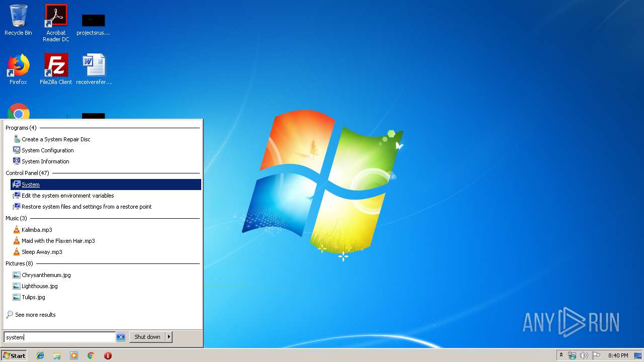Image resolution: width=644 pixels, height=362 pixels.
Task: Click the System Information item icon
Action: pos(17,161)
